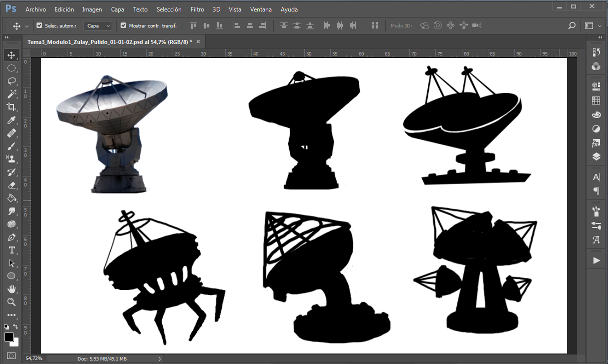Open the History panel icon
608x364 pixels.
pos(596,53)
